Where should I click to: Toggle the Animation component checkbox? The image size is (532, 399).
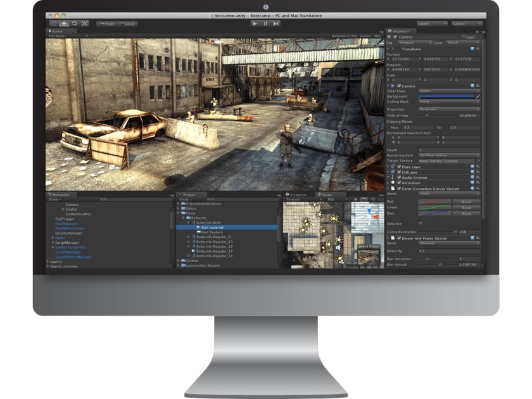tap(399, 183)
